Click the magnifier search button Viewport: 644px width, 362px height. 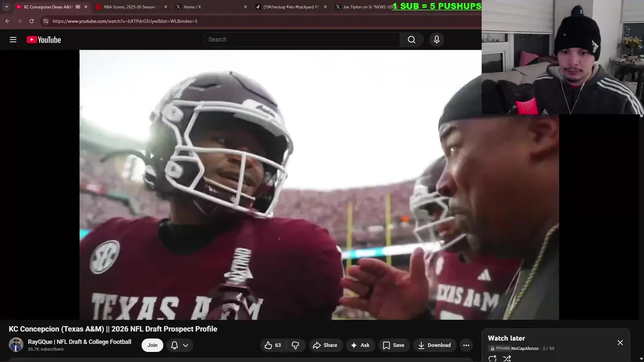(412, 40)
